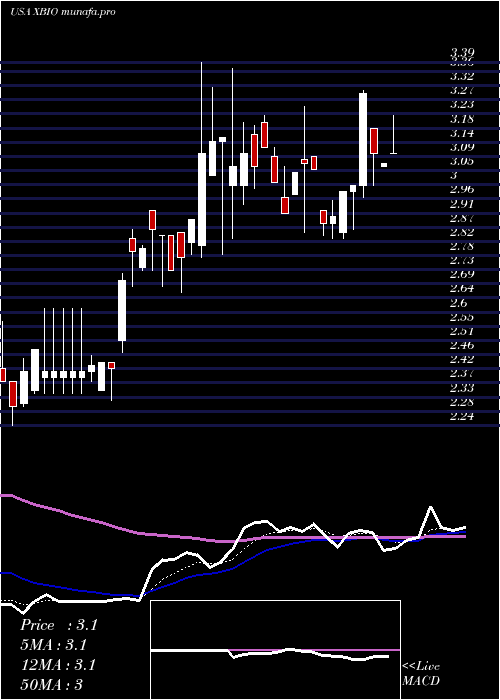
Task: Click the 3.09 price level label
Action: coord(462,147)
